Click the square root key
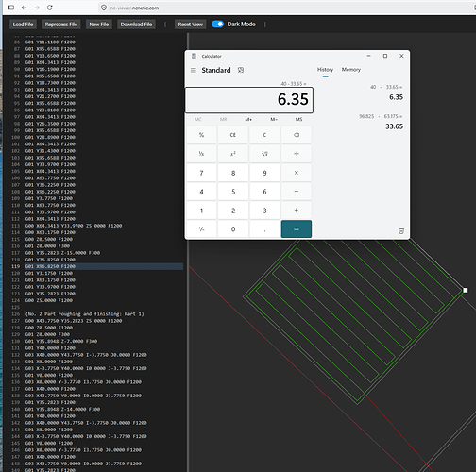Image resolution: width=476 pixels, height=472 pixels. (x=264, y=154)
